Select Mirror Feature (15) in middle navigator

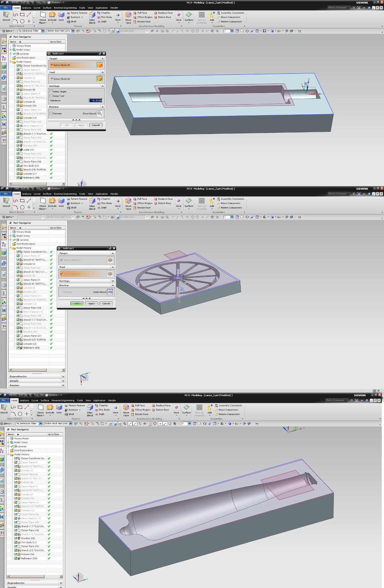coord(33,312)
